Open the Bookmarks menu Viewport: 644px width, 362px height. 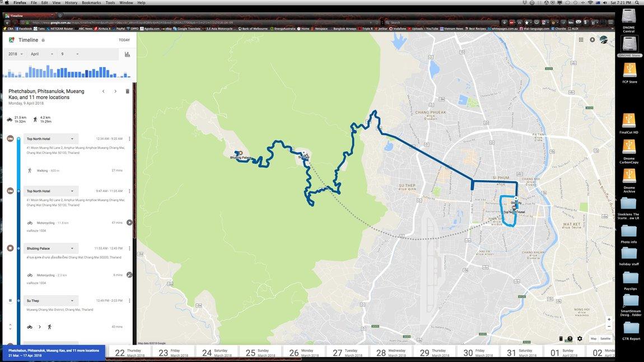[x=91, y=3]
